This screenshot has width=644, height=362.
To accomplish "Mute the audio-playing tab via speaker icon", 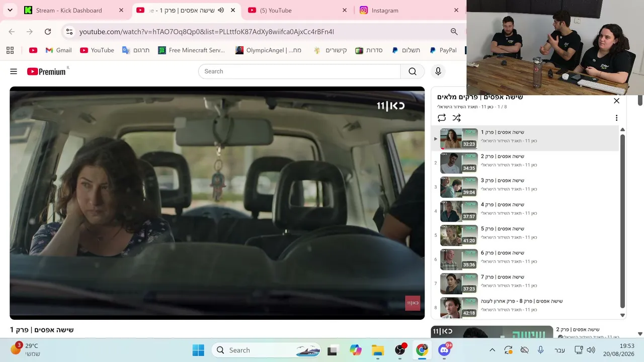I will 221,10.
